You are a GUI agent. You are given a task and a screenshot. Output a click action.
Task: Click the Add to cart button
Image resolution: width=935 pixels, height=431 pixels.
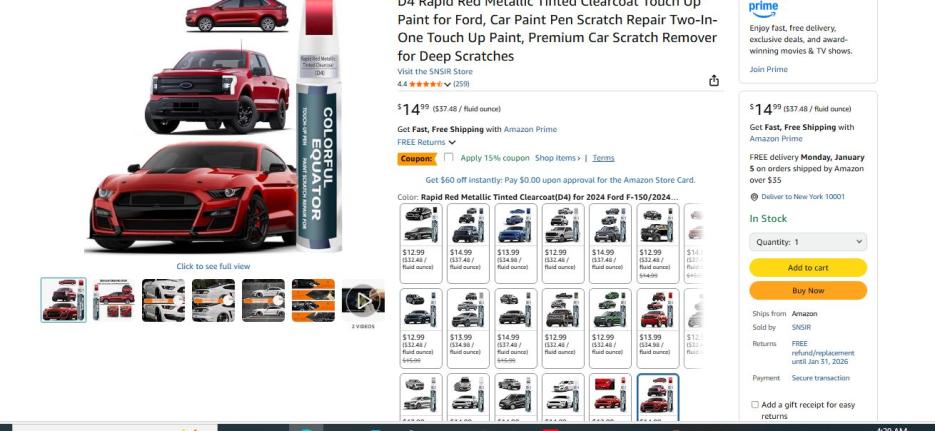tap(808, 268)
